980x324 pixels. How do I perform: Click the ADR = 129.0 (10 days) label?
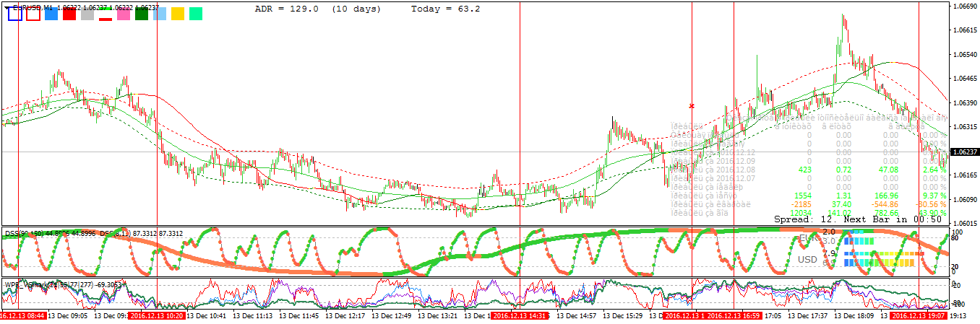[317, 9]
